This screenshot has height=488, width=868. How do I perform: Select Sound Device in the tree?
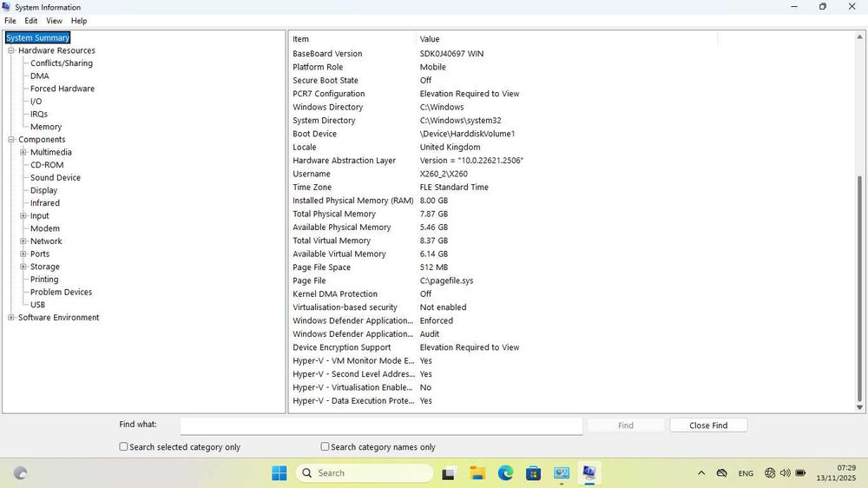pyautogui.click(x=56, y=178)
